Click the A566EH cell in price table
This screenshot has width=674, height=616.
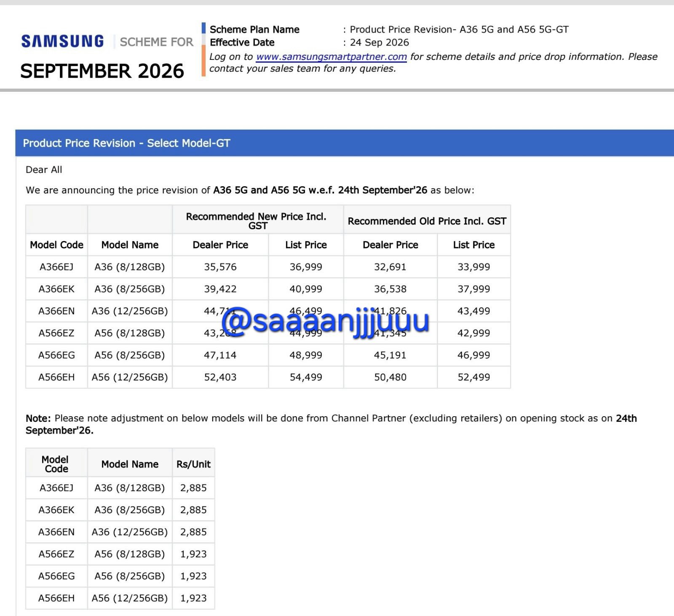pyautogui.click(x=56, y=377)
